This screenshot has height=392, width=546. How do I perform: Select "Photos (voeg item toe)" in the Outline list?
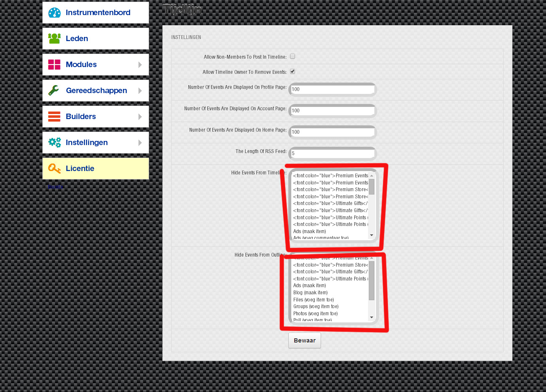(315, 314)
